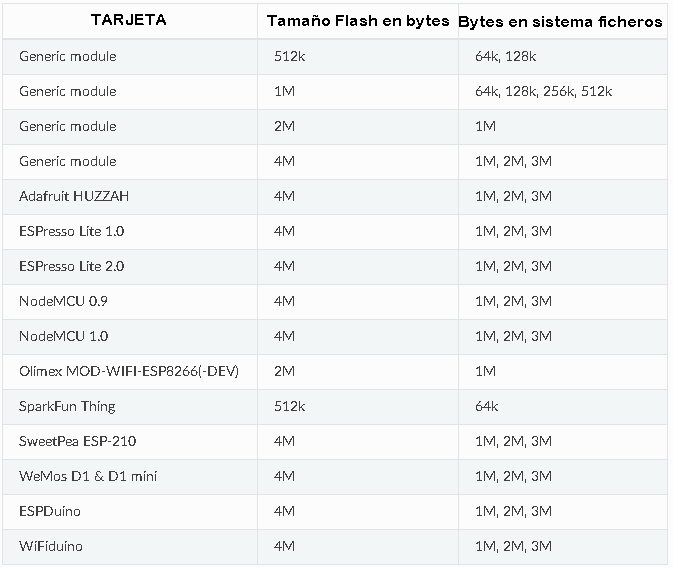Select the SparkFun Thing row name
This screenshot has height=568, width=673.
67,407
